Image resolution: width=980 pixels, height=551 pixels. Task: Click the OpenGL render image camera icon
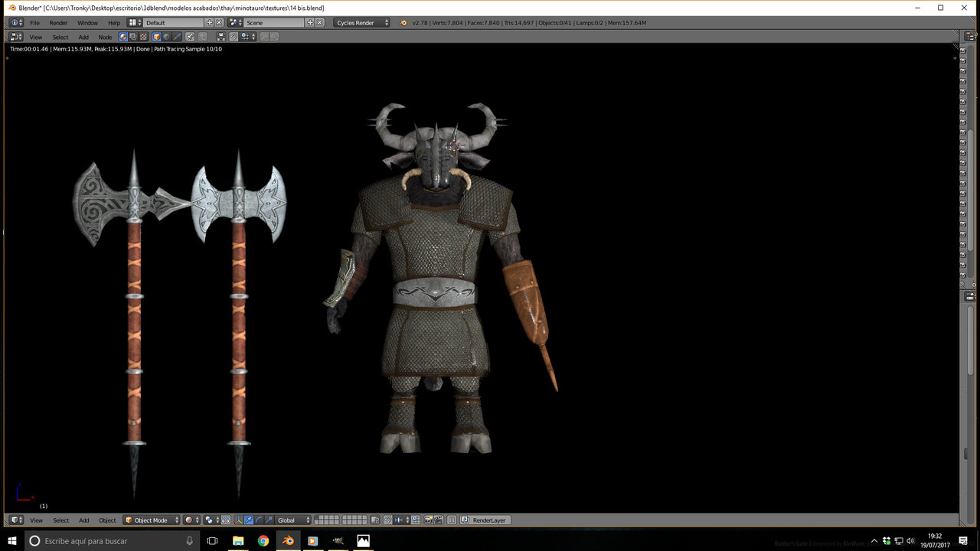[428, 520]
